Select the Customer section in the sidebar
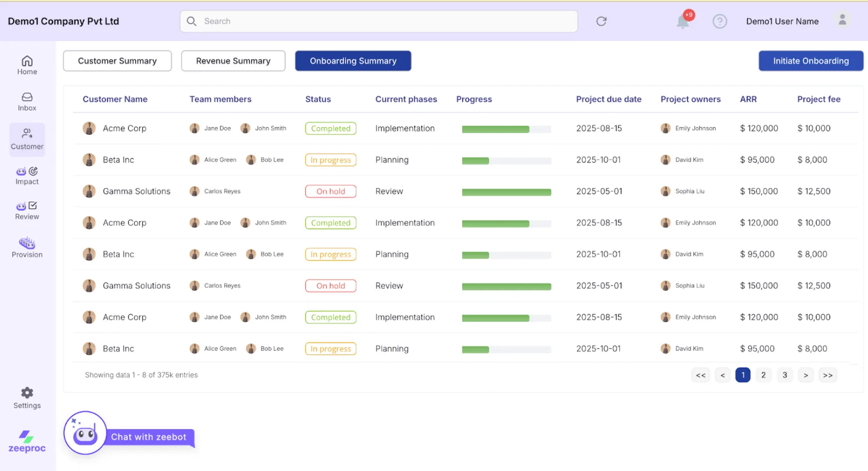868x471 pixels. click(x=27, y=139)
